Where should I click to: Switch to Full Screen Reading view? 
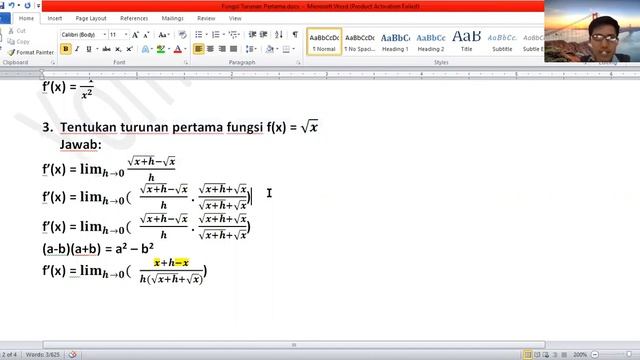coord(537,354)
